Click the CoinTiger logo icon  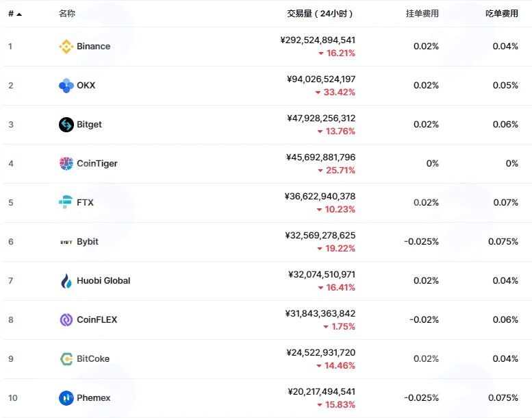tap(66, 164)
